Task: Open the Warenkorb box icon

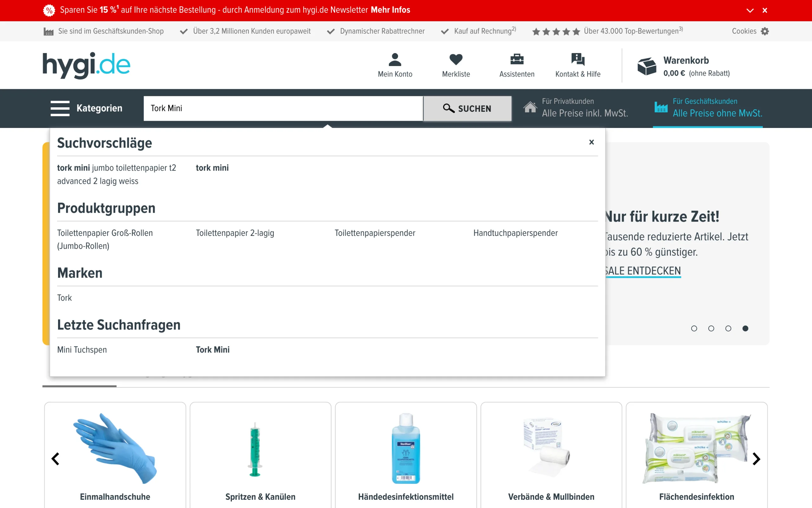Action: click(646, 66)
